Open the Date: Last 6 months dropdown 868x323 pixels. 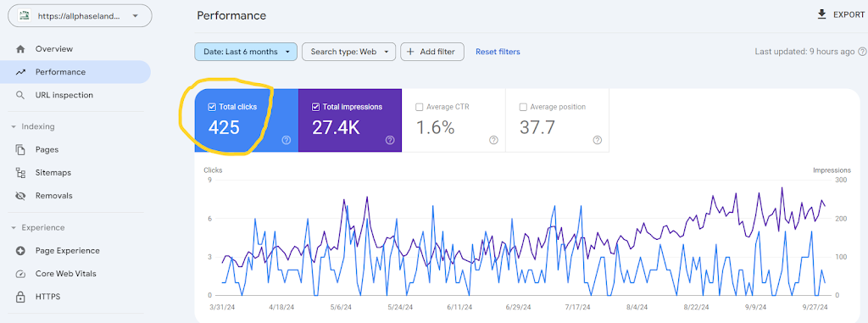(246, 52)
